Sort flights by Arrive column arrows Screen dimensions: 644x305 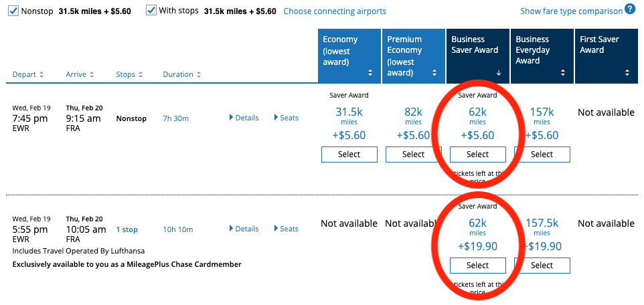click(92, 74)
